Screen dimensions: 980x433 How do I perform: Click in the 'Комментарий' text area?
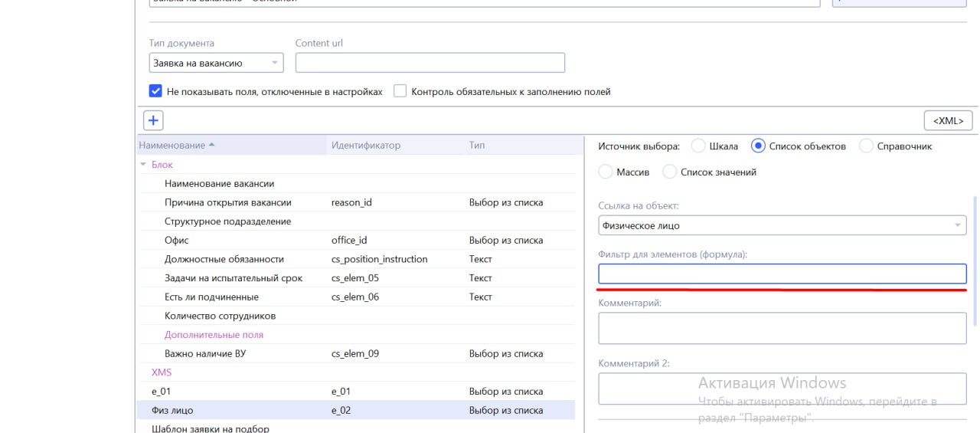point(782,328)
